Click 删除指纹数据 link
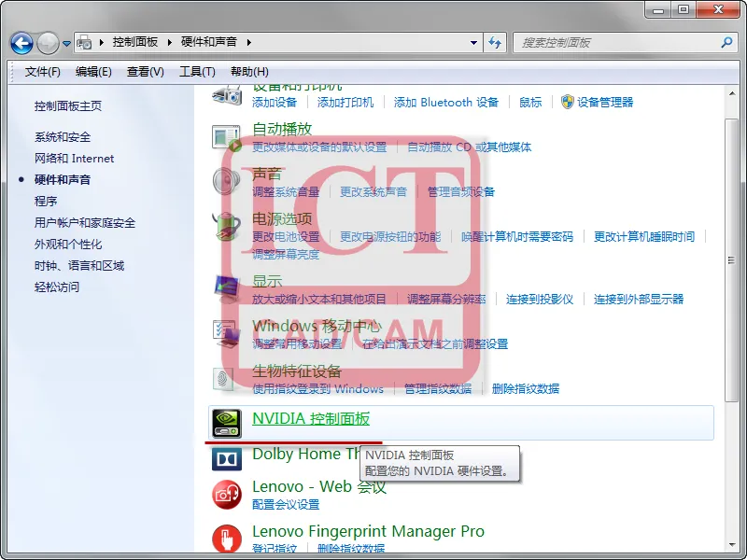The height and width of the screenshot is (560, 747). click(526, 389)
